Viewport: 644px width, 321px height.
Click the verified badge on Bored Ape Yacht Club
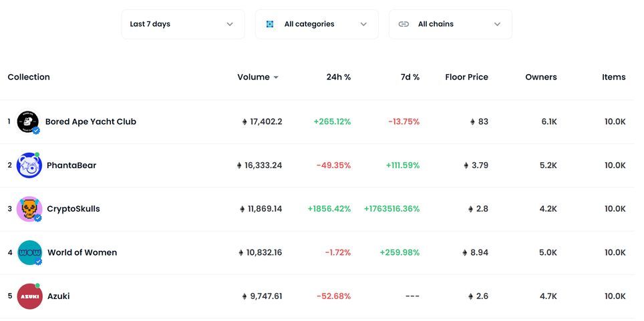(36, 131)
